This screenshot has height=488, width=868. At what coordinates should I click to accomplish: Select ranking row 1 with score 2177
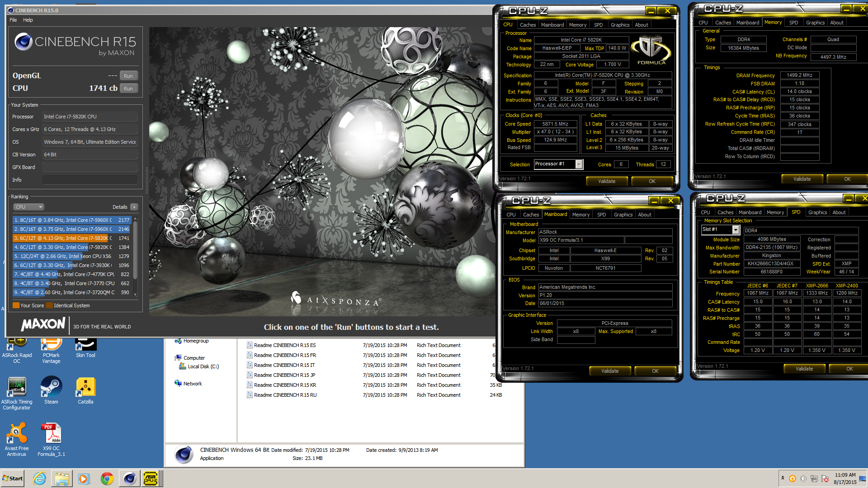(x=71, y=220)
